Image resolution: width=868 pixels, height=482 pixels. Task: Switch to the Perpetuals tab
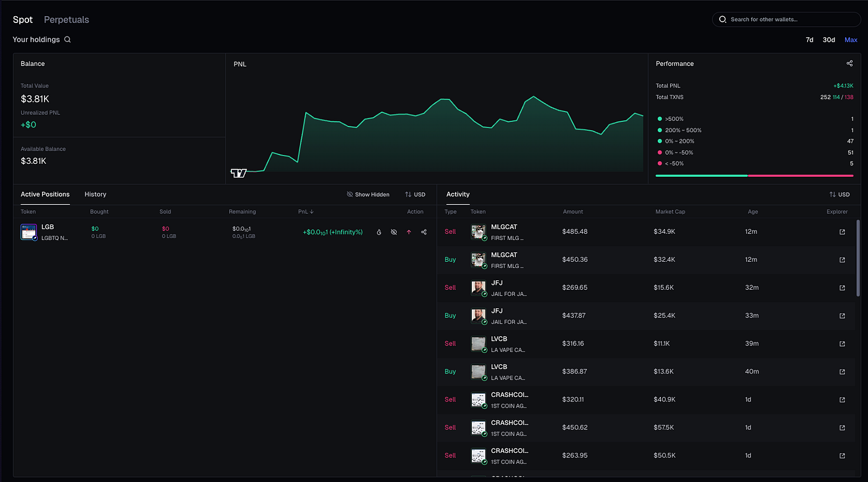coord(66,19)
